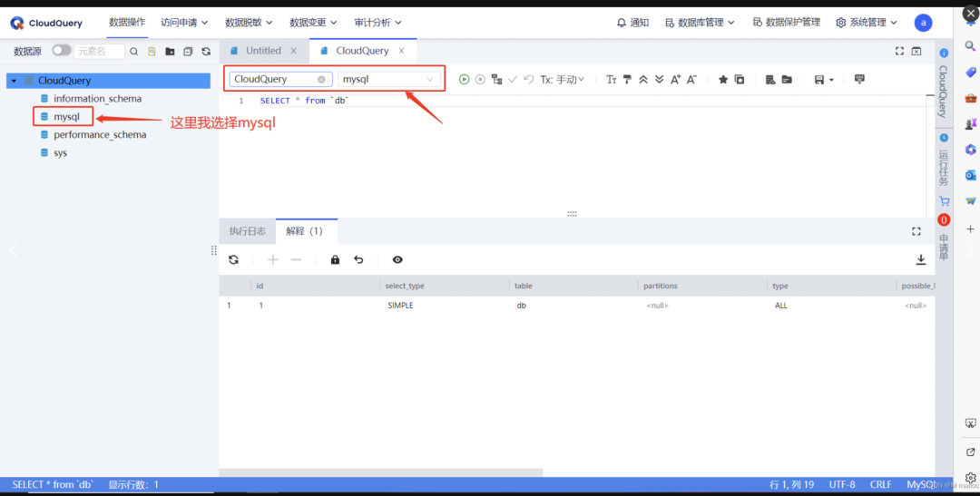This screenshot has height=496, width=980.
Task: Toggle the 数据源 switch
Action: pos(62,50)
